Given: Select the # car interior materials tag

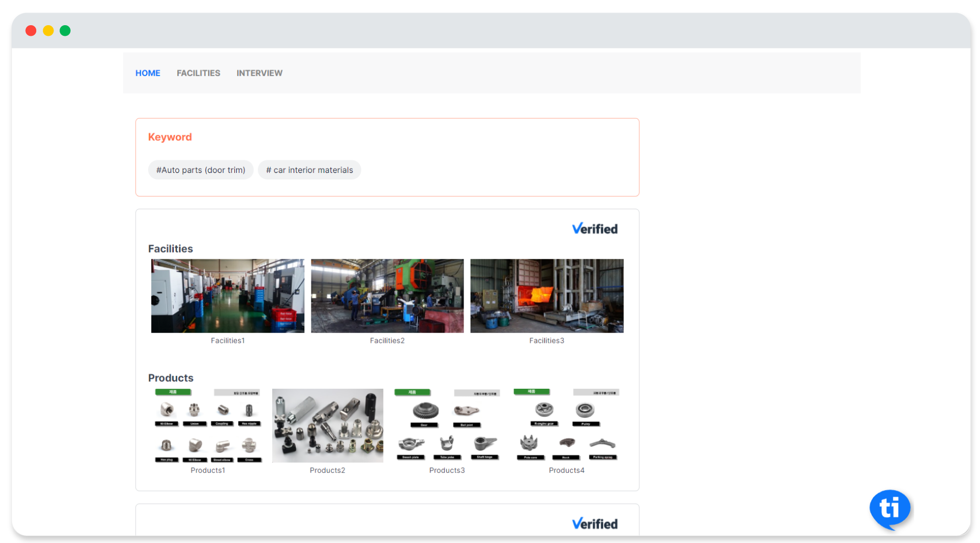Looking at the screenshot, I should coord(309,170).
